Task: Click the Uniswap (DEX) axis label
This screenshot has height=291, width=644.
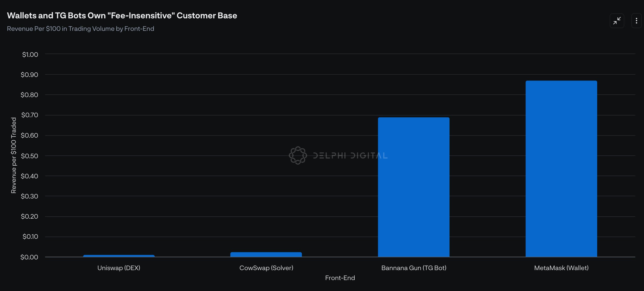Action: [119, 268]
